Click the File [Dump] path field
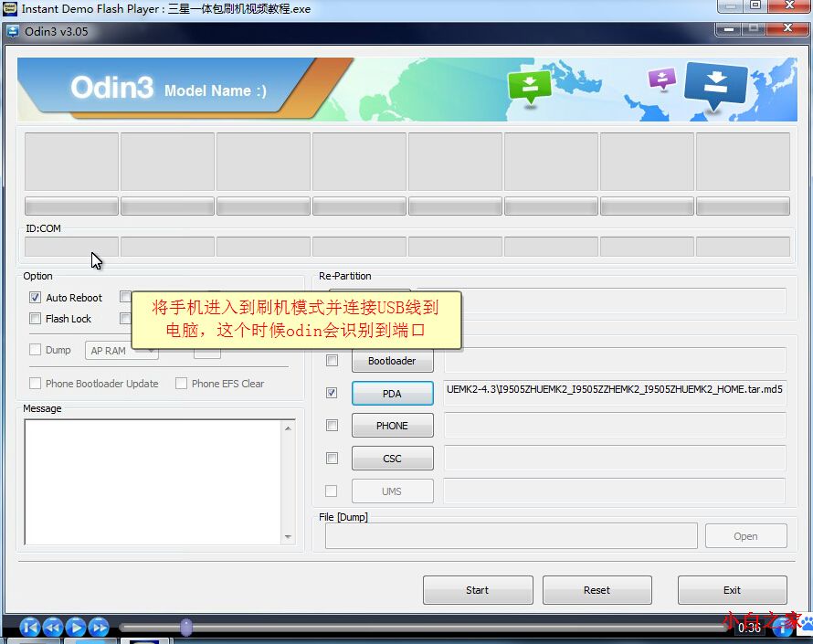The height and width of the screenshot is (644, 813). [512, 536]
